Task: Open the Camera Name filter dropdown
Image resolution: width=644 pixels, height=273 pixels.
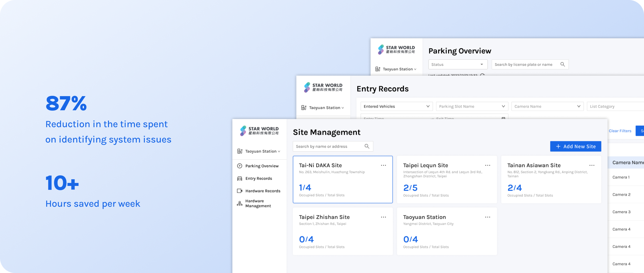Action: 547,106
